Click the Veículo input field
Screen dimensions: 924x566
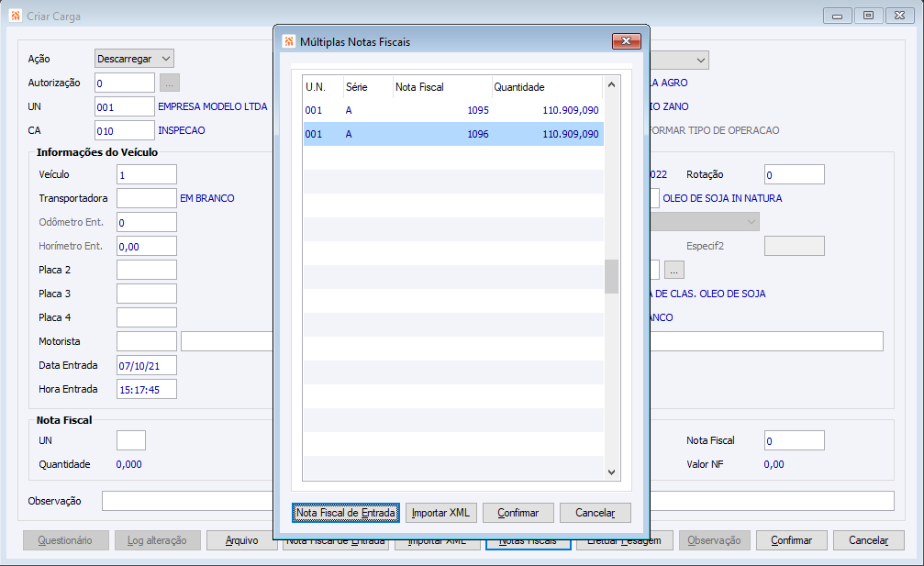(x=147, y=175)
